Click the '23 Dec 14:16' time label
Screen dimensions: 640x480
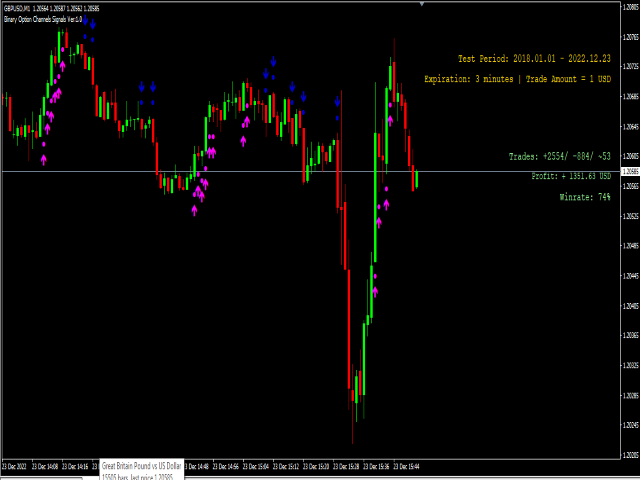click(x=75, y=467)
